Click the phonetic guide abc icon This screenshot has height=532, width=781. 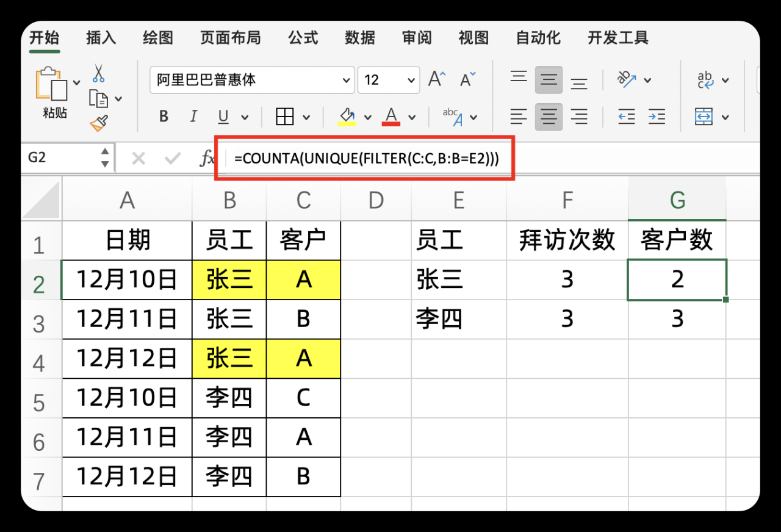click(452, 117)
